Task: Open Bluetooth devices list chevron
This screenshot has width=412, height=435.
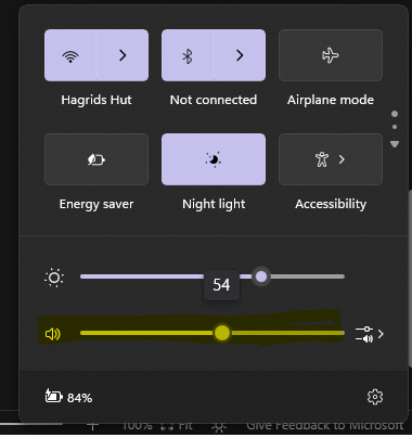Action: (240, 55)
